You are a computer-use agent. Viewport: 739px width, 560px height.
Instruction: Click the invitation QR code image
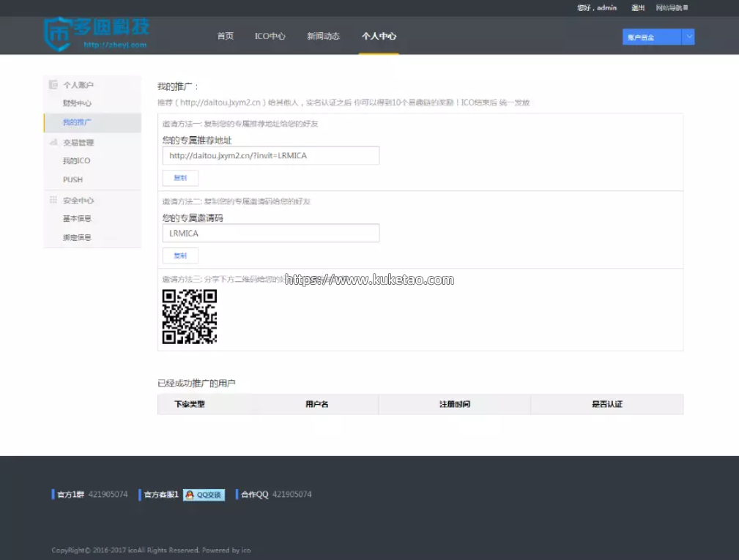tap(189, 316)
